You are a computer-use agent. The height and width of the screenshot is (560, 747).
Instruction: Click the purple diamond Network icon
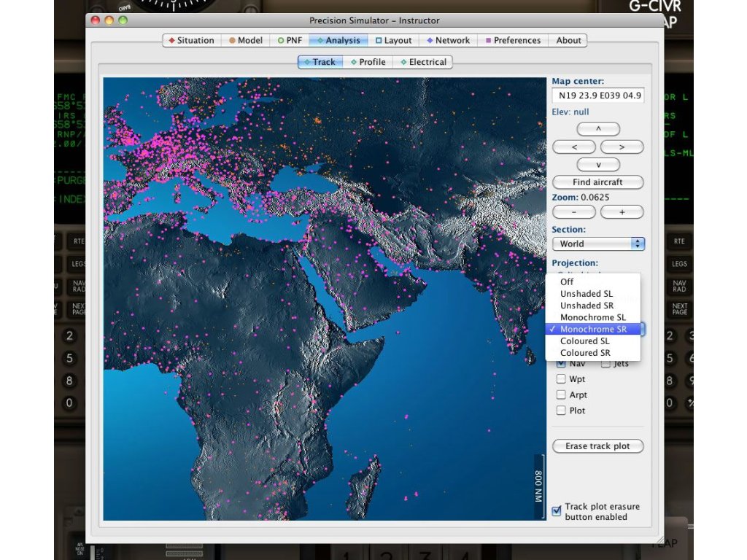[x=430, y=41]
